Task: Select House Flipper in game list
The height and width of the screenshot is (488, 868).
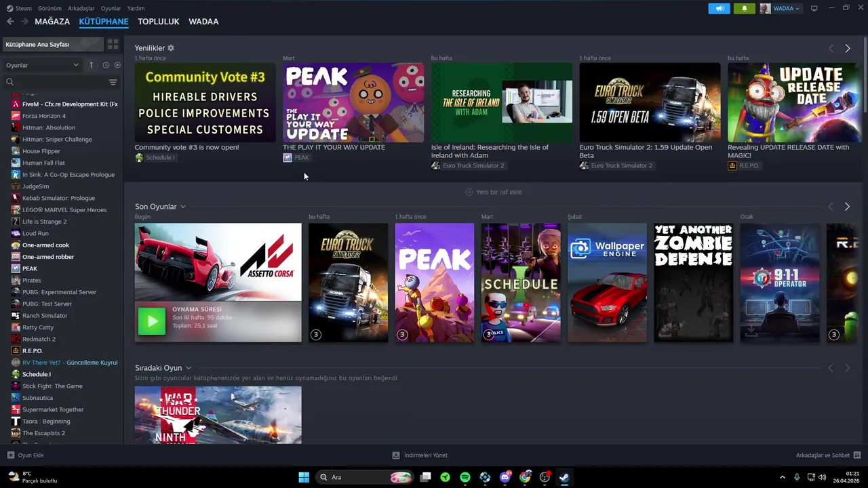Action: click(41, 151)
